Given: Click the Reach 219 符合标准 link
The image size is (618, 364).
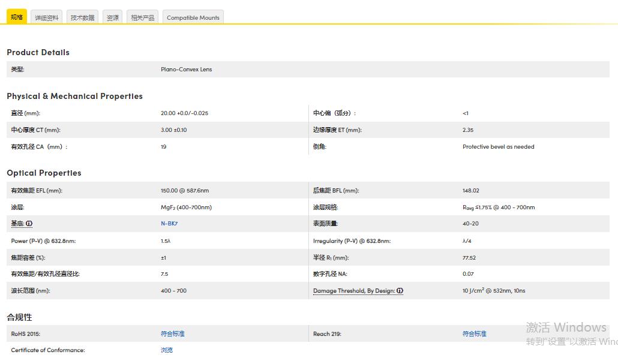Looking at the screenshot, I should 474,333.
